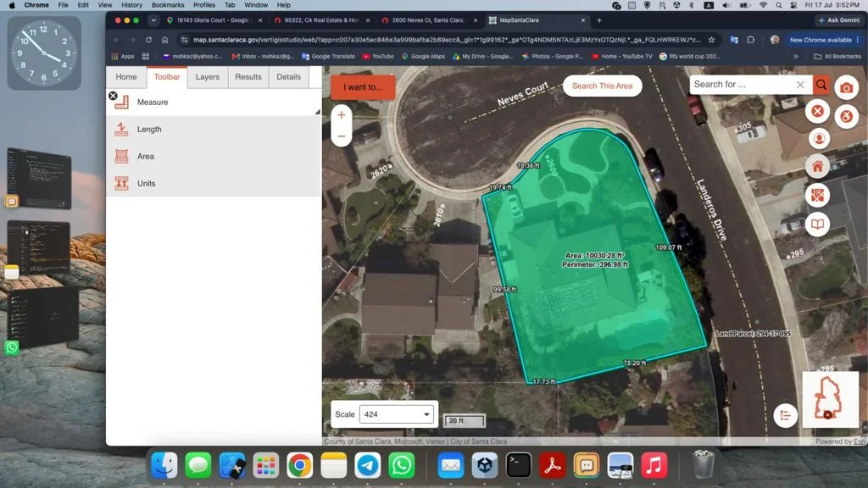This screenshot has width=868, height=488.
Task: Zoom out with the minus button
Action: [341, 136]
